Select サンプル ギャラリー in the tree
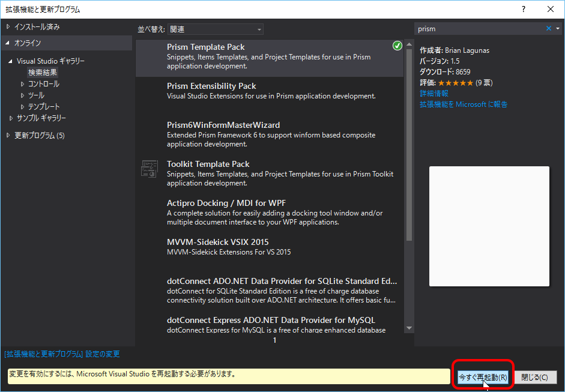This screenshot has width=565, height=392. point(41,118)
